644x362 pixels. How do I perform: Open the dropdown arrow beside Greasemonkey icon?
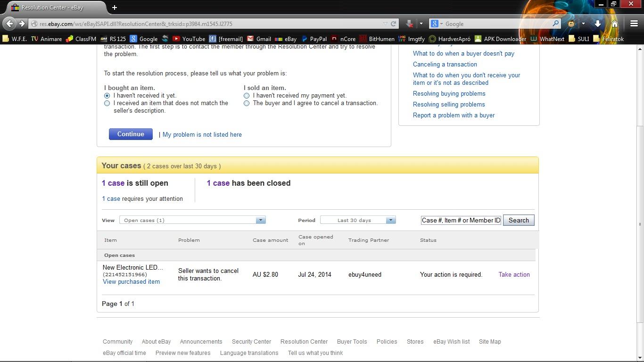tap(583, 24)
